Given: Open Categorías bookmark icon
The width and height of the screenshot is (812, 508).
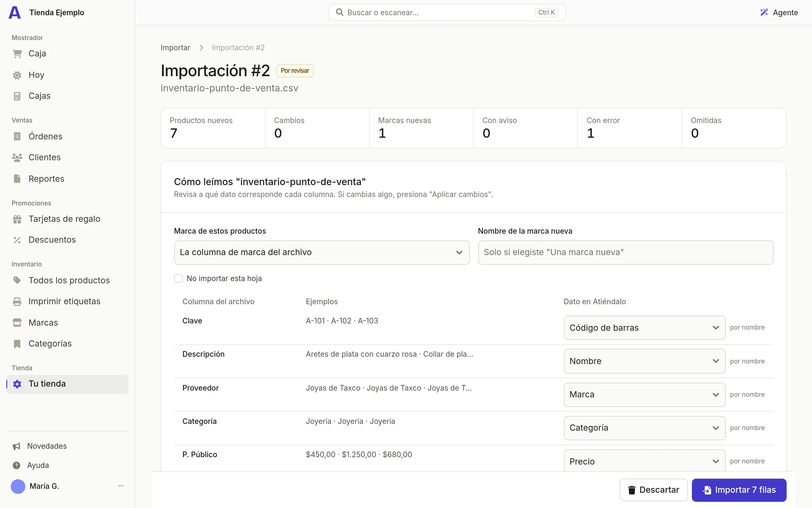Looking at the screenshot, I should [17, 344].
